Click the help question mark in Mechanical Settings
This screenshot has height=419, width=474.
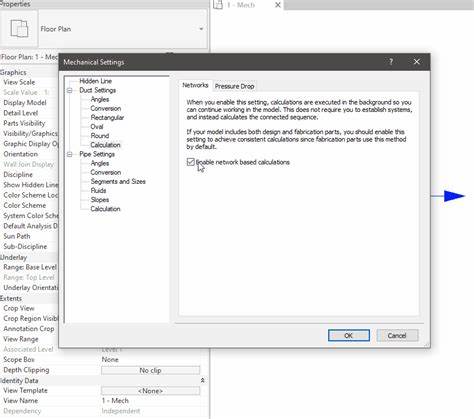(x=391, y=62)
